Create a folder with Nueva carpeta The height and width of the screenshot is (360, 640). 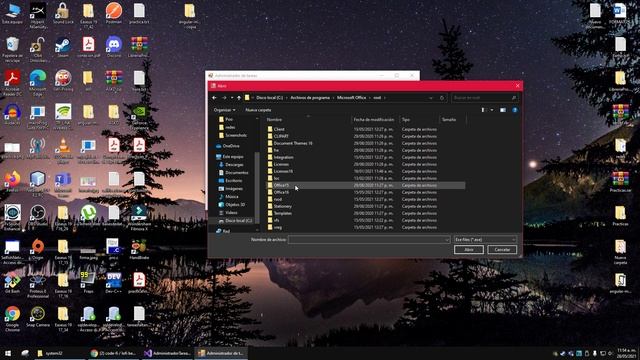[x=258, y=110]
